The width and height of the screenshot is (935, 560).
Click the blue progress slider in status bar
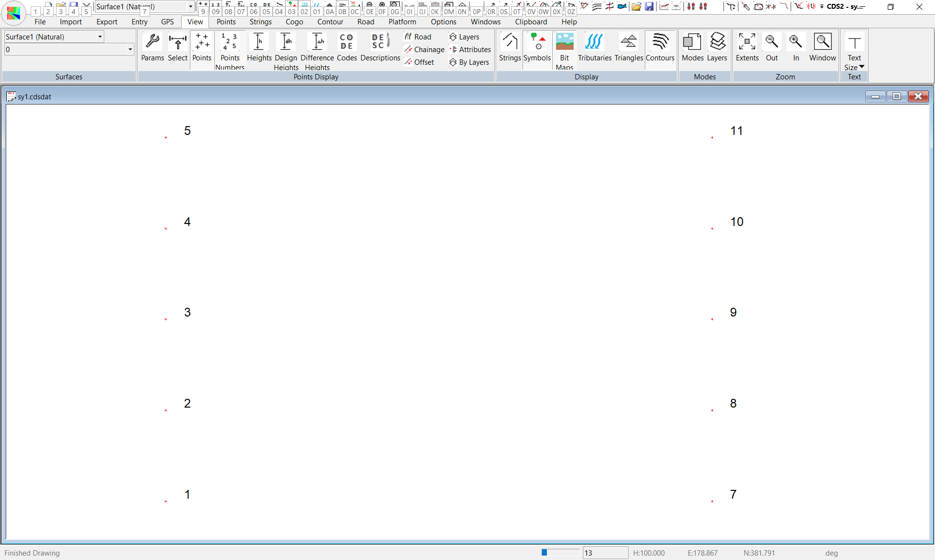click(x=544, y=552)
